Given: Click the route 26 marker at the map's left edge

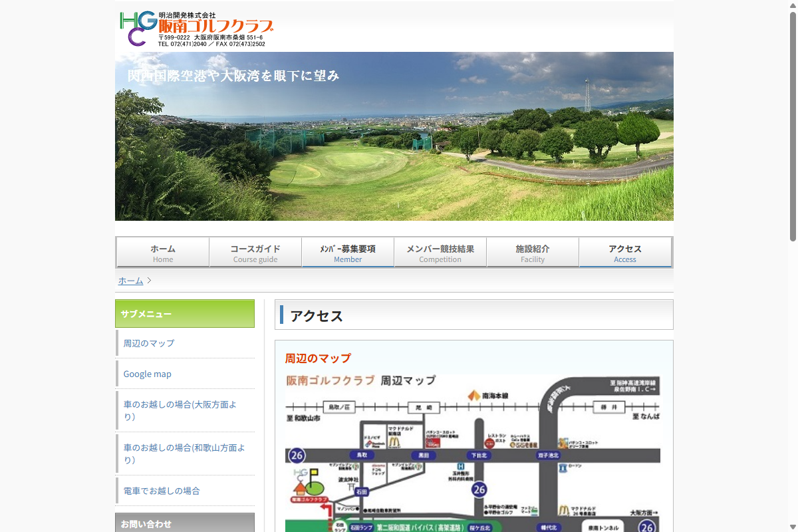Looking at the screenshot, I should (297, 456).
